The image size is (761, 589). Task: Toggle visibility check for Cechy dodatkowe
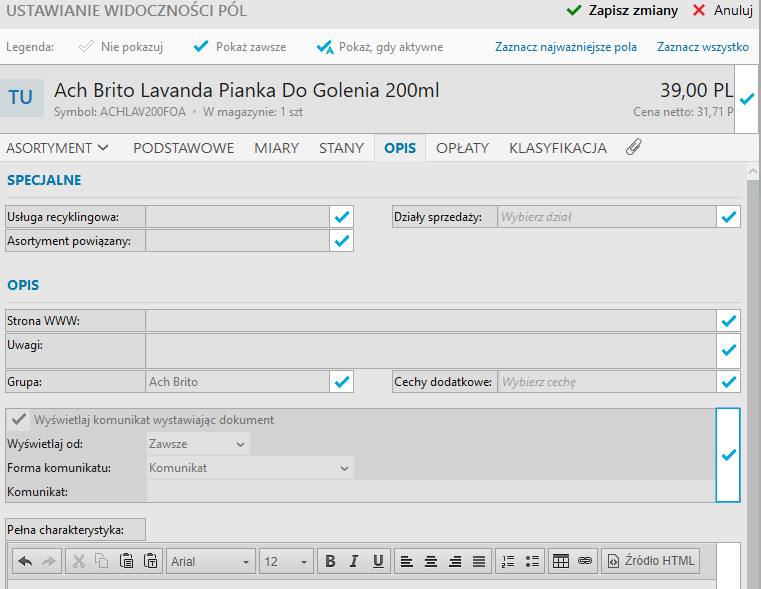[729, 382]
